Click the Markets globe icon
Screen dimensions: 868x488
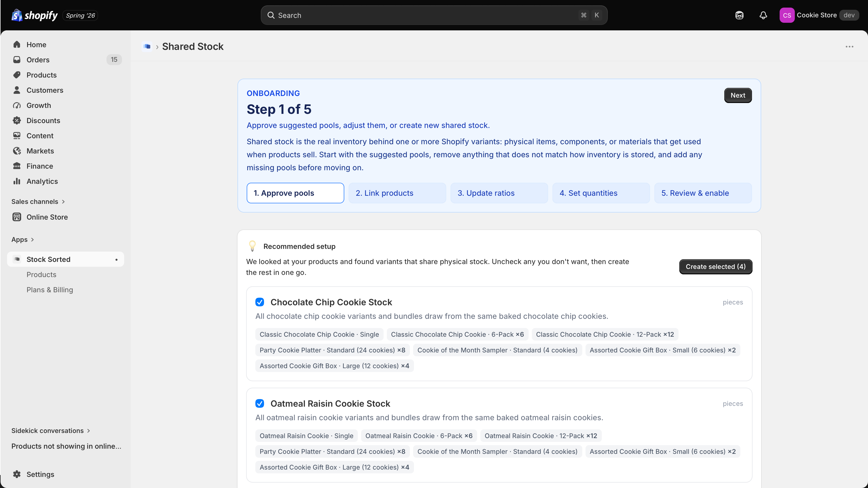[17, 151]
